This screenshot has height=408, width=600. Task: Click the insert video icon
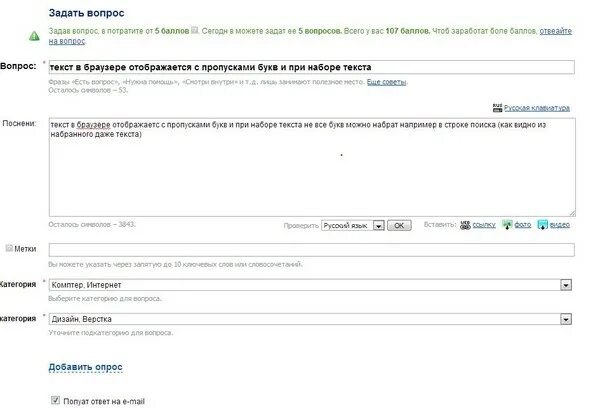[x=542, y=226]
